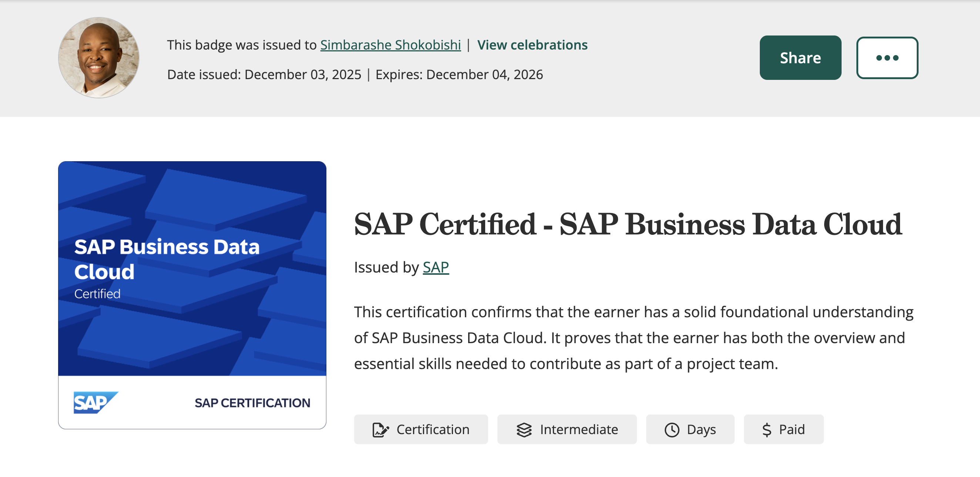Viewport: 980px width, 477px height.
Task: Click the badge title heading
Action: 628,224
